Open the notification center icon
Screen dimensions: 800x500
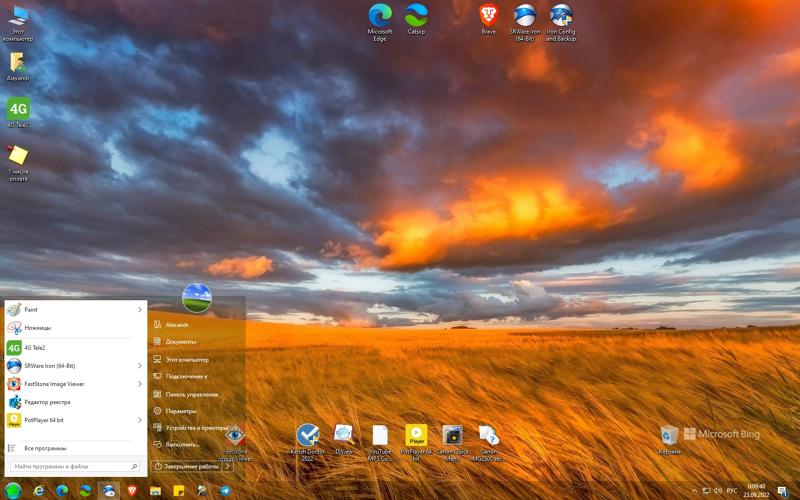coord(783,491)
